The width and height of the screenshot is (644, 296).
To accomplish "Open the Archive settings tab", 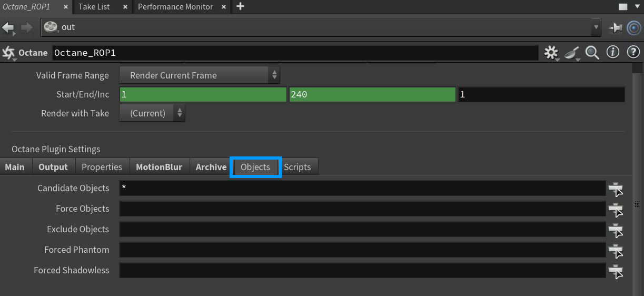I will tap(211, 167).
